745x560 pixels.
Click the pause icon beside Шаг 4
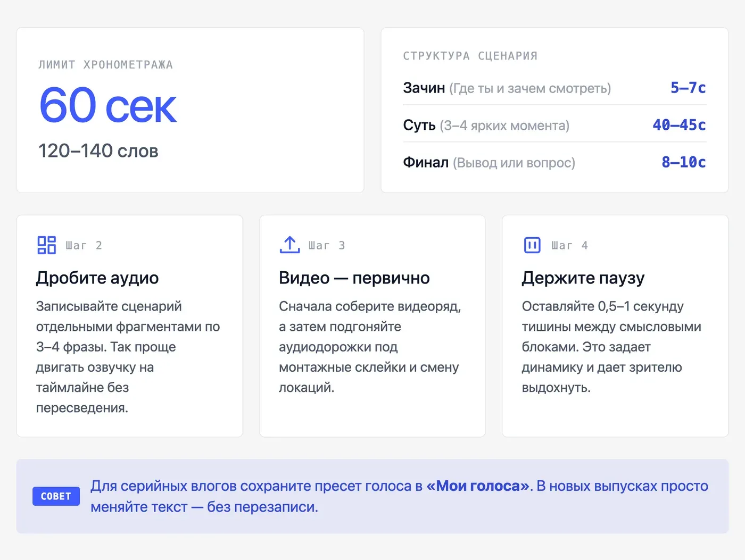tap(532, 245)
